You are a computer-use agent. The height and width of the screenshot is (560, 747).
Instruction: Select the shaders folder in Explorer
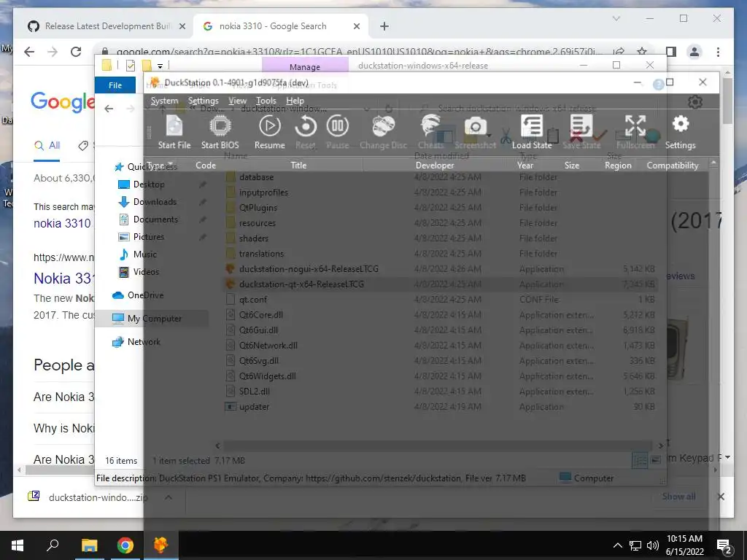[253, 238]
